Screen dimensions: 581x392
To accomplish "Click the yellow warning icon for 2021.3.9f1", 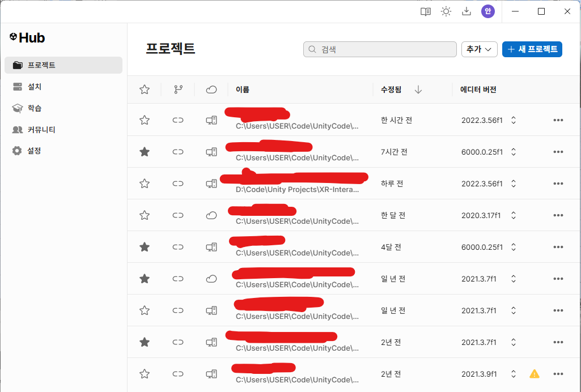I will point(535,374).
